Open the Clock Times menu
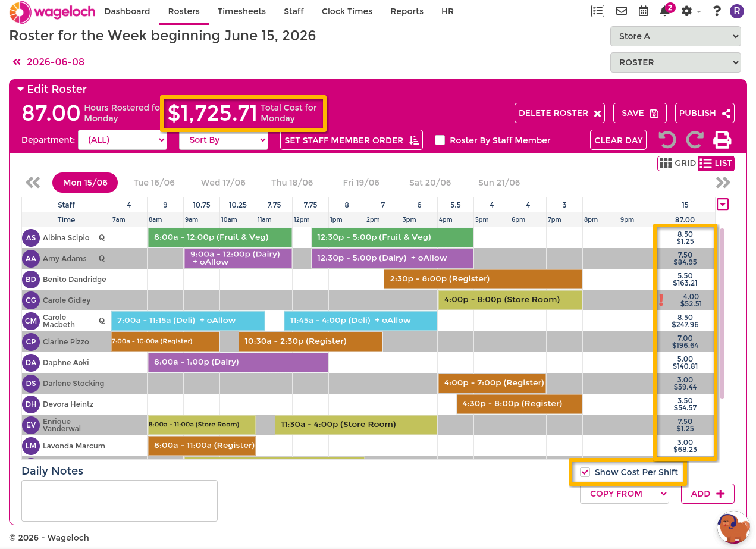Image resolution: width=756 pixels, height=549 pixels. (347, 11)
